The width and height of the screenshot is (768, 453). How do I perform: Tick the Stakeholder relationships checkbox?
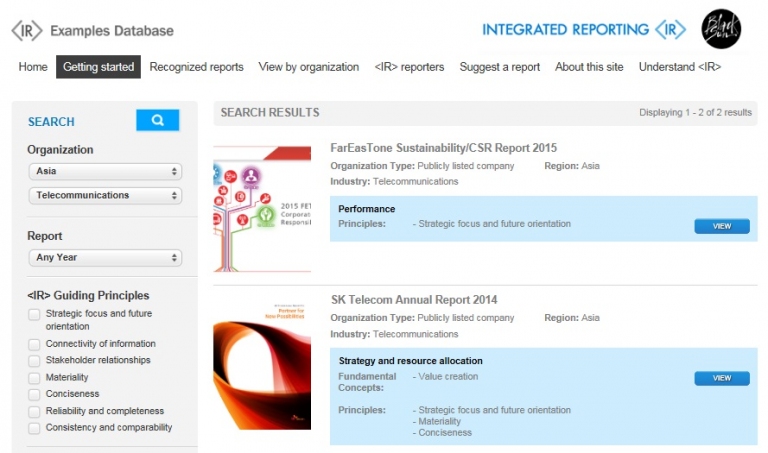[x=34, y=361]
